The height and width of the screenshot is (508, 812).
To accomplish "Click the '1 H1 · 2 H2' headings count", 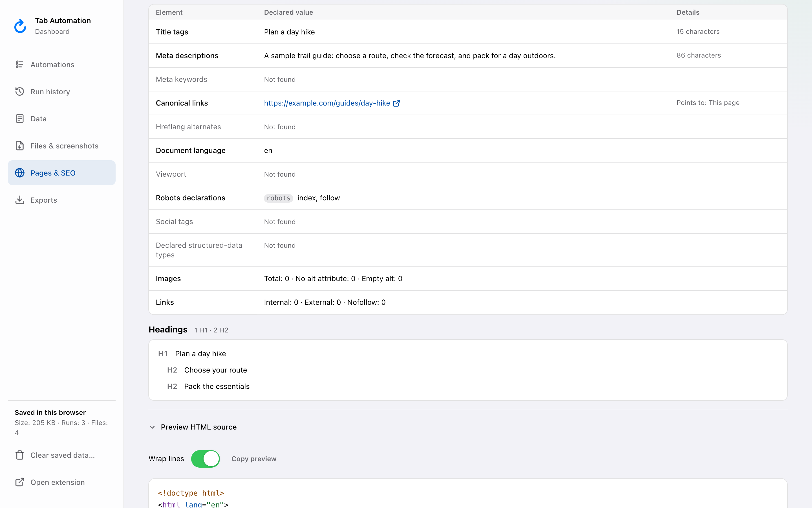I will (x=211, y=330).
